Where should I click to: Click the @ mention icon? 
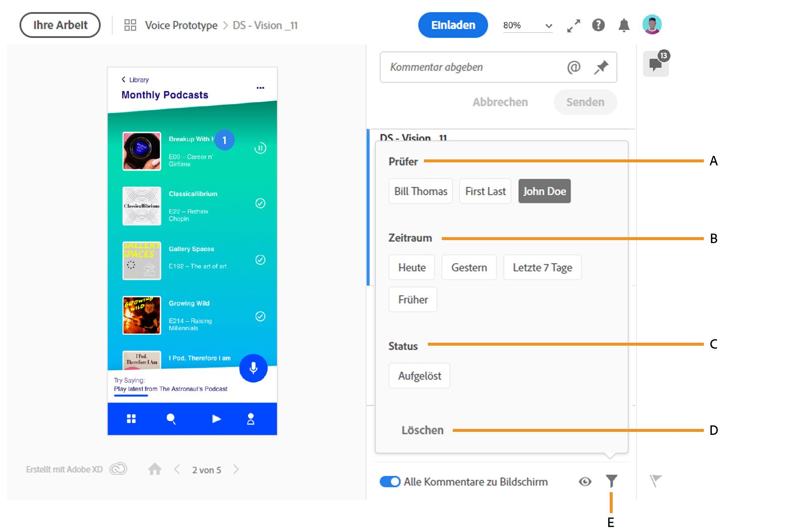pyautogui.click(x=574, y=67)
